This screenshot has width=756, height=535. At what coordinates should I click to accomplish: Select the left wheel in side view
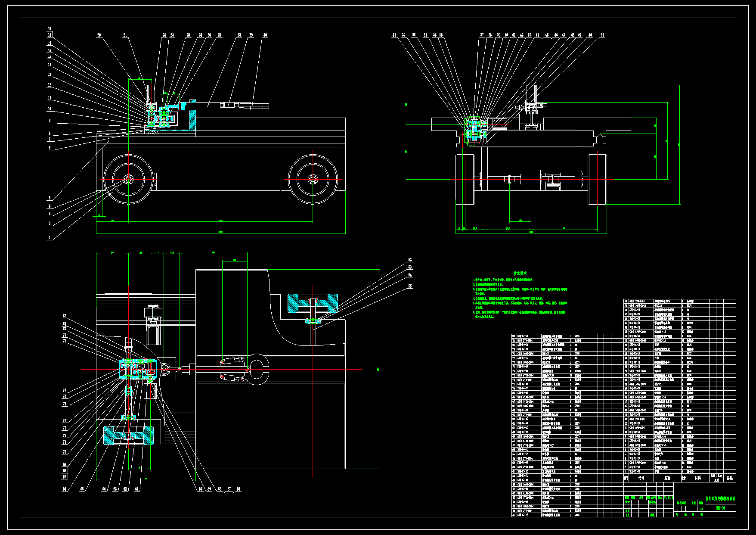[128, 179]
